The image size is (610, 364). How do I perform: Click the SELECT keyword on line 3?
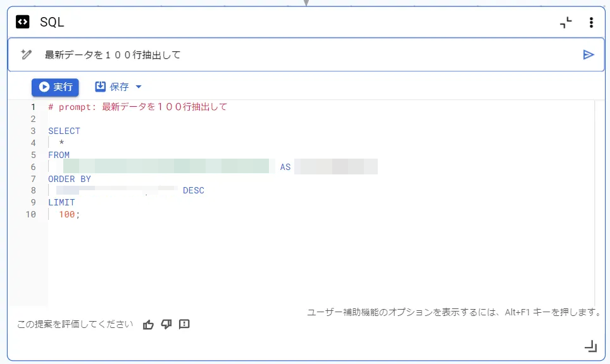click(63, 131)
